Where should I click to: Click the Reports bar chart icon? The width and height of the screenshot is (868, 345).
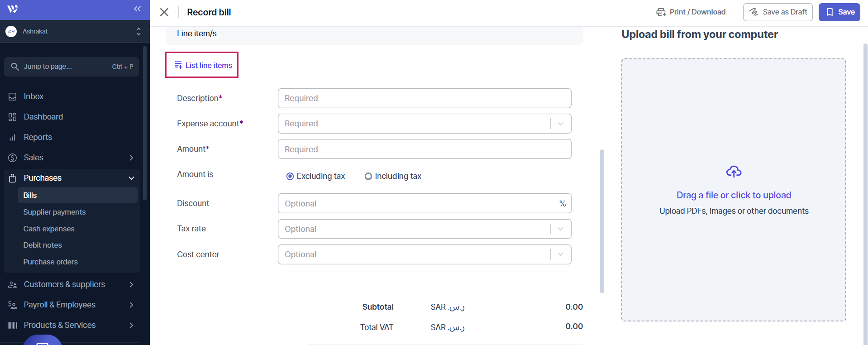[x=13, y=137]
